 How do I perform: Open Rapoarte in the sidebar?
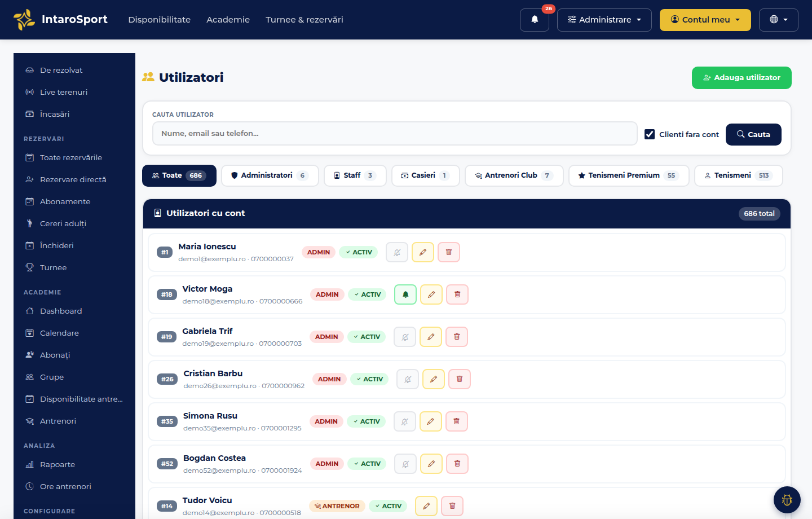74,464
